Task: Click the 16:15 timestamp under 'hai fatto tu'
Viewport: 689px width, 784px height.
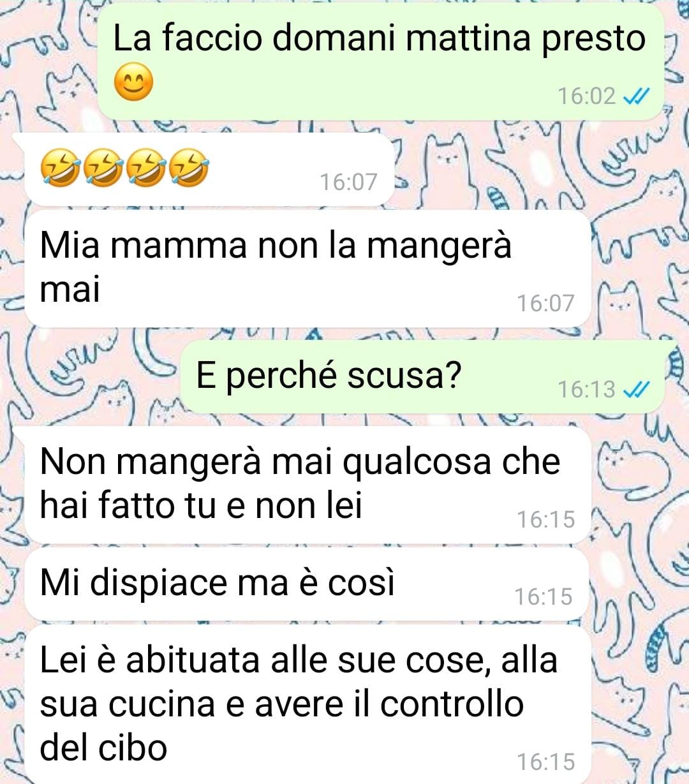Action: 545,520
